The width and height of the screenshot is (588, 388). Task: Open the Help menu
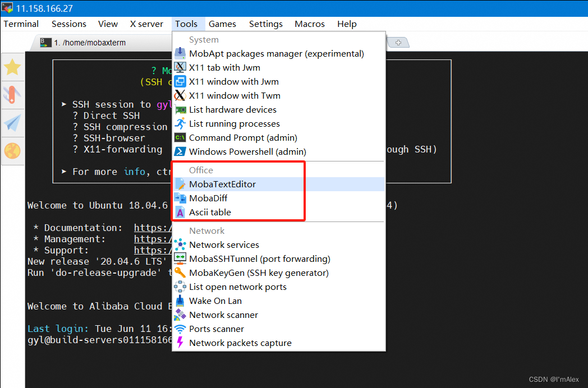(x=347, y=24)
